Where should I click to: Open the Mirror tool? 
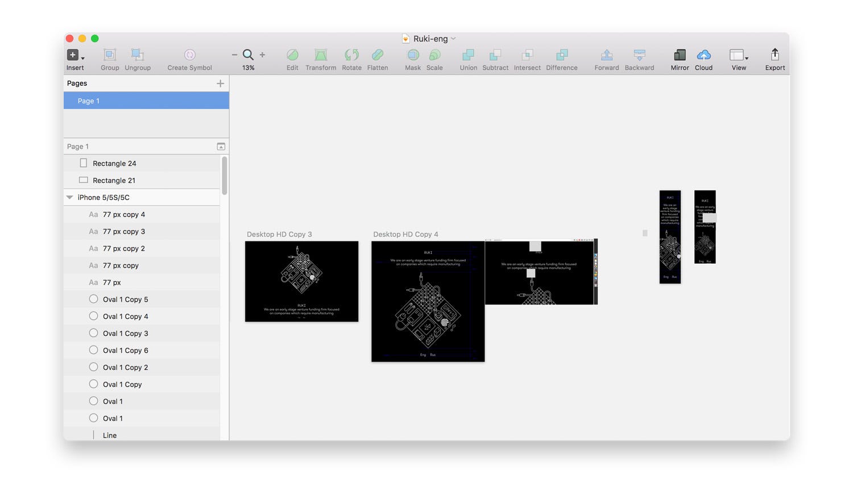[x=680, y=55]
